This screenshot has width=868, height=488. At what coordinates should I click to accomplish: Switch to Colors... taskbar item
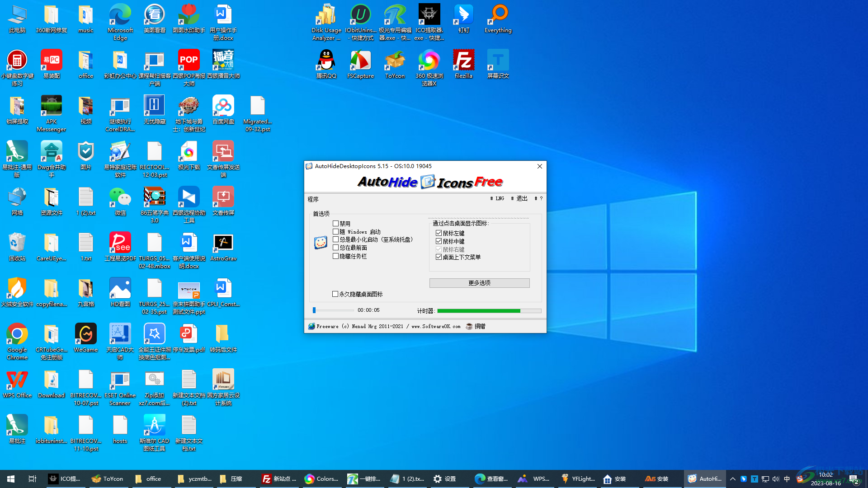pyautogui.click(x=321, y=479)
